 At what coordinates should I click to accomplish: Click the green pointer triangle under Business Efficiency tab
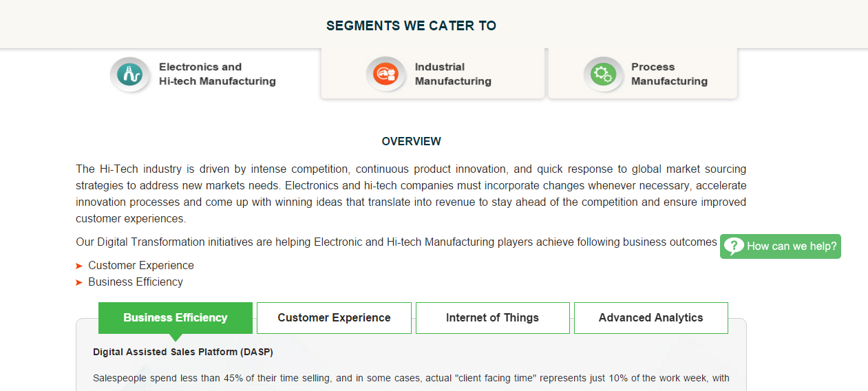pos(176,337)
